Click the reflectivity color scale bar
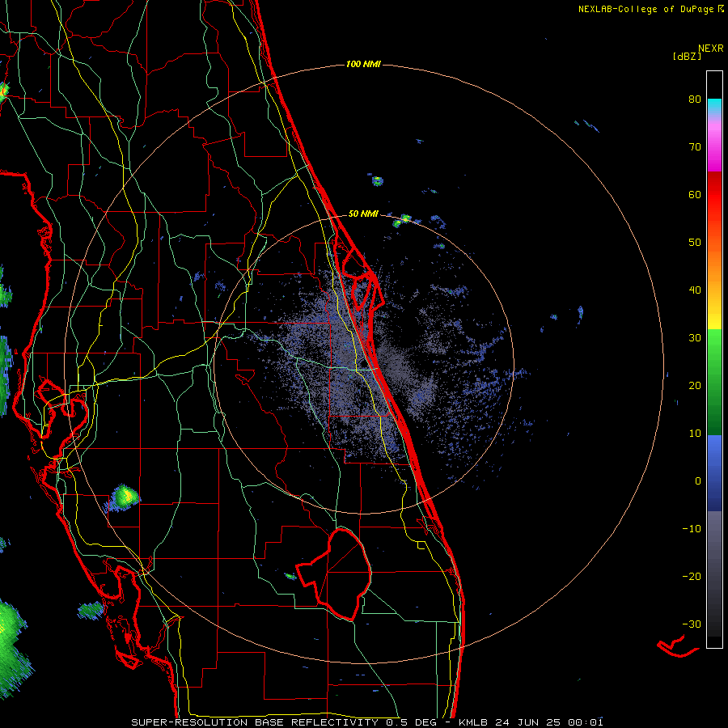 tap(714, 359)
